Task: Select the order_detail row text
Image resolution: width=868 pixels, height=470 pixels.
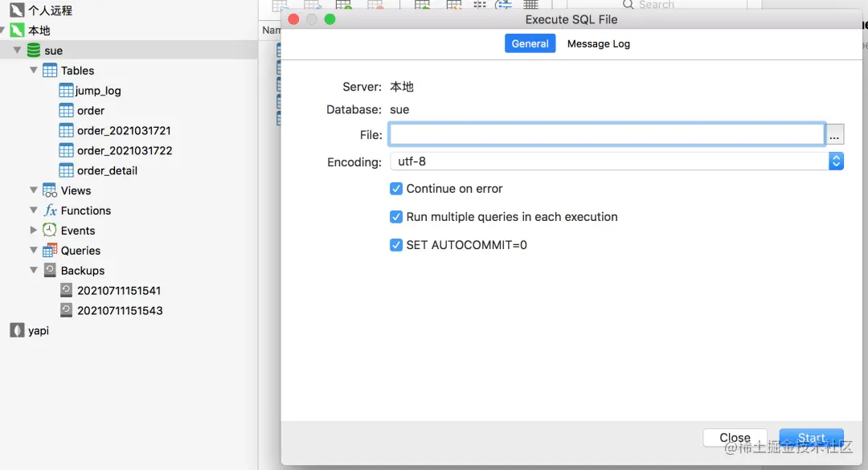Action: pyautogui.click(x=108, y=170)
